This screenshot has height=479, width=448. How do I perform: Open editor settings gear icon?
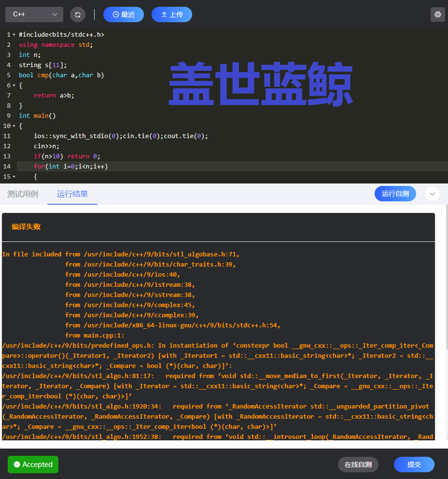pyautogui.click(x=437, y=14)
